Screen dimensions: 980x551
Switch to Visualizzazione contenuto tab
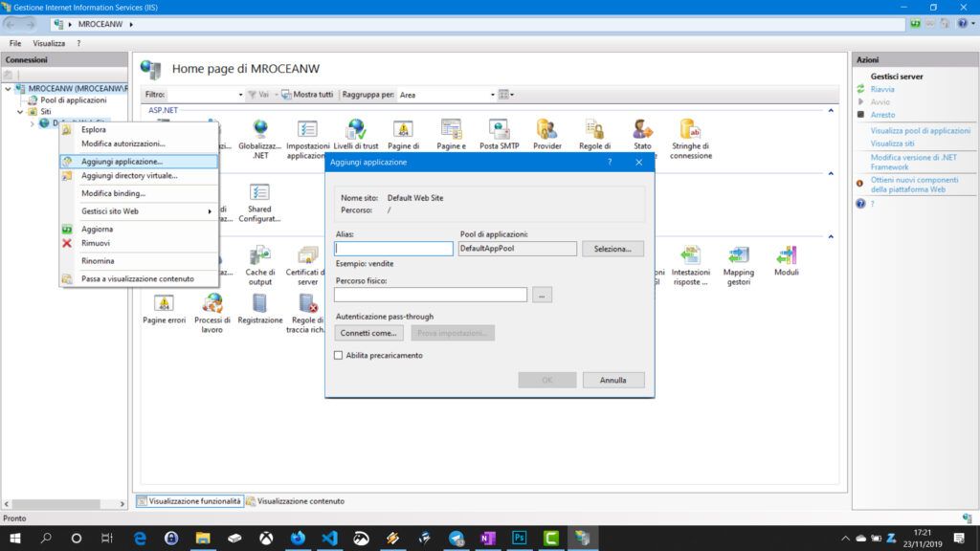(x=295, y=501)
